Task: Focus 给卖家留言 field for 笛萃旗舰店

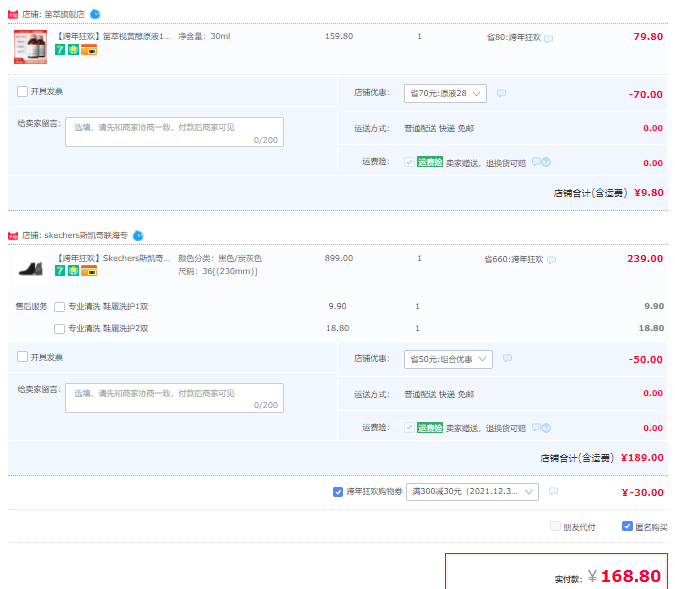Action: (174, 132)
